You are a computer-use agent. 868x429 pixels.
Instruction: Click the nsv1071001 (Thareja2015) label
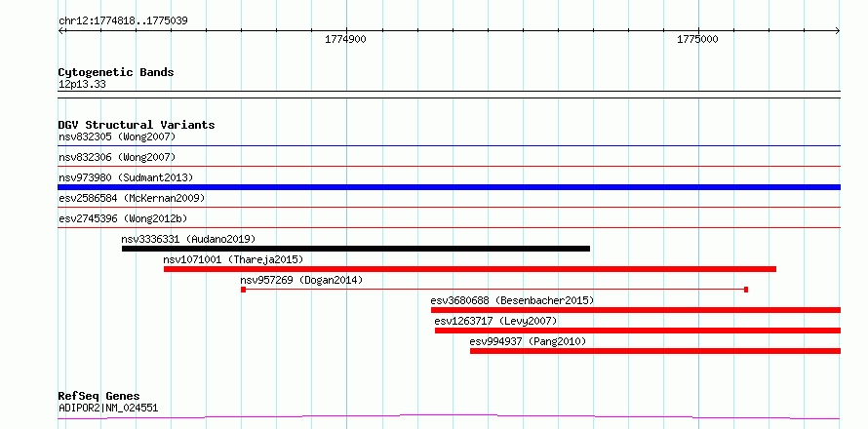pyautogui.click(x=233, y=259)
